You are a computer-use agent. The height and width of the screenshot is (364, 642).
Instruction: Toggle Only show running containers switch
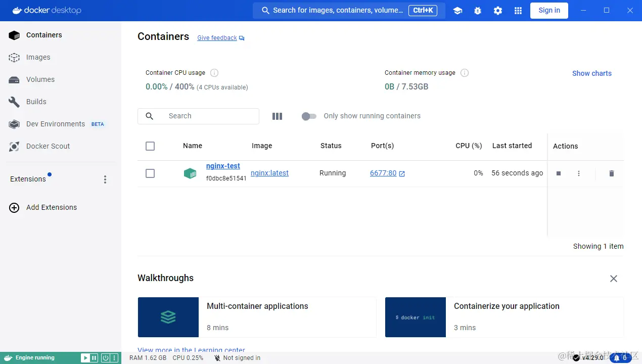(309, 116)
